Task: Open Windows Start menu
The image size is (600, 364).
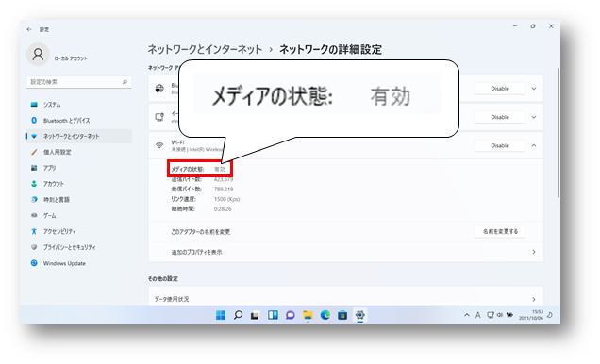Action: point(221,315)
